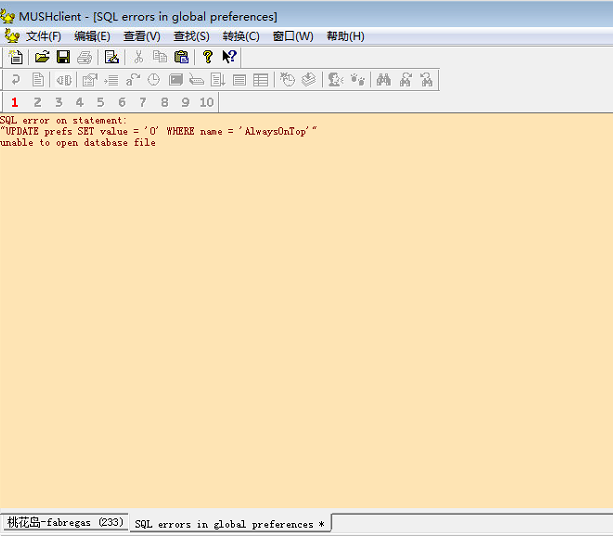Click the Cut scissors icon

pyautogui.click(x=138, y=57)
